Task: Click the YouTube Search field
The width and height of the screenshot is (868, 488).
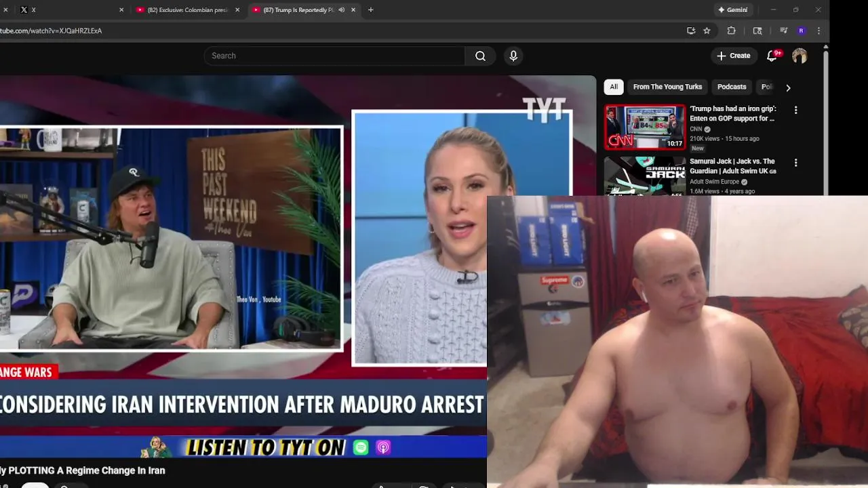Action: point(334,56)
